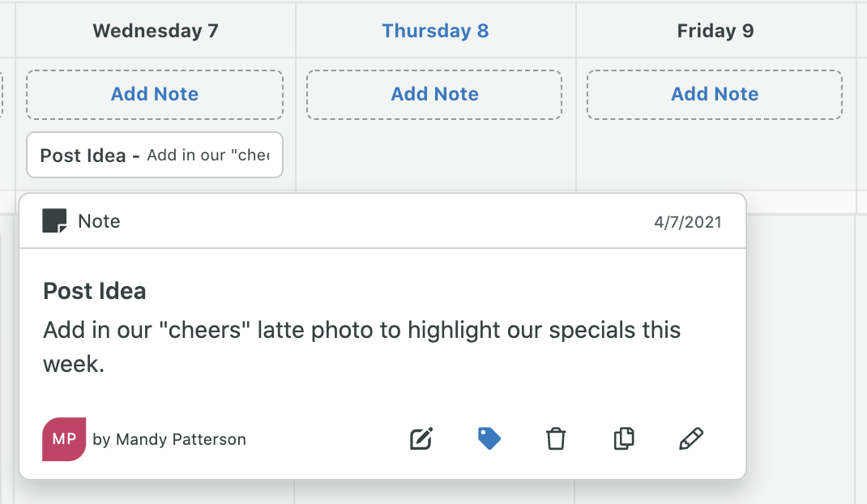Click the 4/7/2021 date in note header
This screenshot has height=504, width=867.
[x=688, y=222]
